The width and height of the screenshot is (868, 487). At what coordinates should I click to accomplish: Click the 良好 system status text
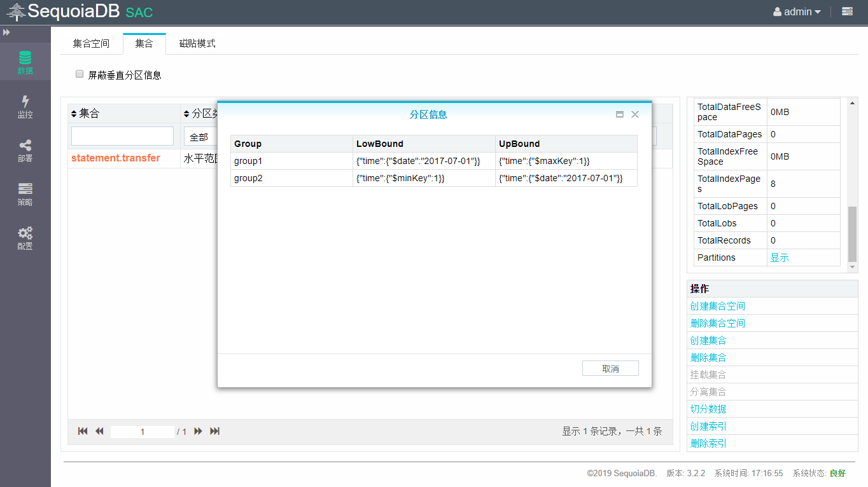click(837, 473)
